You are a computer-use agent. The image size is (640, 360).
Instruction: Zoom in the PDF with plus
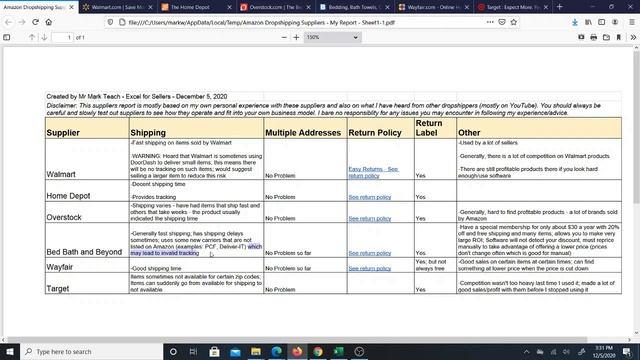point(296,37)
